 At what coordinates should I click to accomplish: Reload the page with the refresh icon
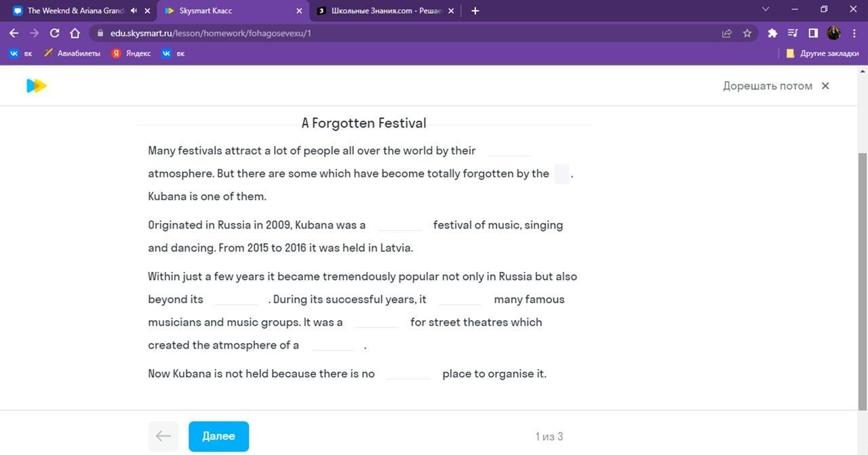[55, 33]
